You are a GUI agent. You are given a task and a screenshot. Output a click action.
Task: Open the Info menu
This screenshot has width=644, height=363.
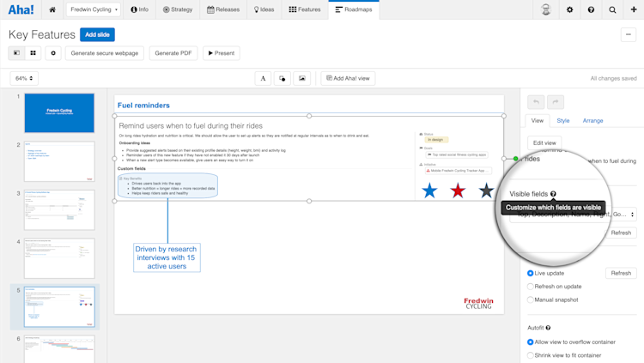[x=140, y=9]
